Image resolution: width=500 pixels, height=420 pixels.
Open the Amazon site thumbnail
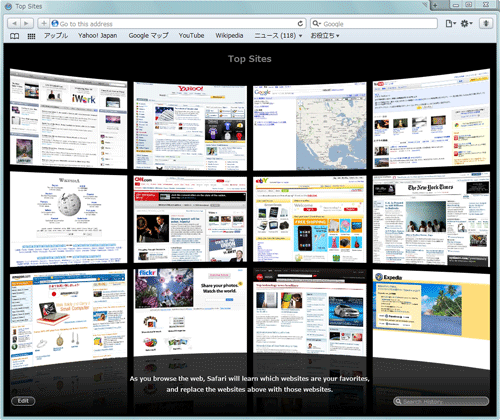68,319
